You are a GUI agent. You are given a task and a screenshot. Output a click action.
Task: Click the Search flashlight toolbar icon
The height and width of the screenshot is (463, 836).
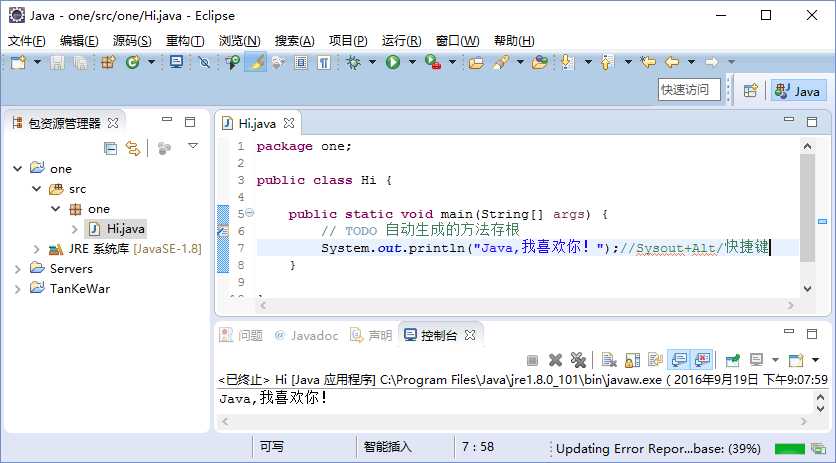point(501,62)
